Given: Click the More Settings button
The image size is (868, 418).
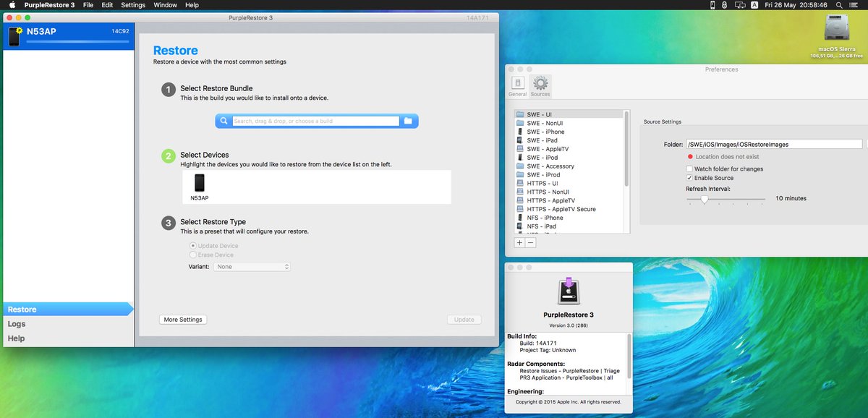Looking at the screenshot, I should pyautogui.click(x=183, y=320).
